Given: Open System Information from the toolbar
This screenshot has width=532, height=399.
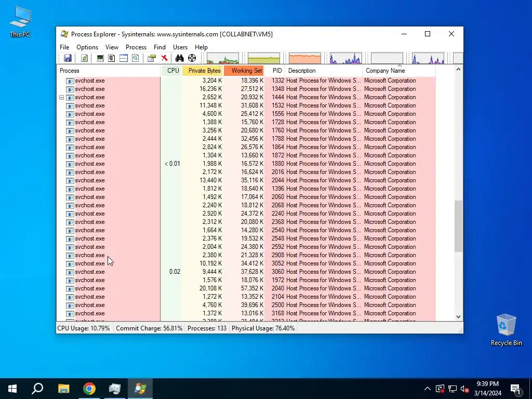Looking at the screenshot, I should click(x=100, y=58).
